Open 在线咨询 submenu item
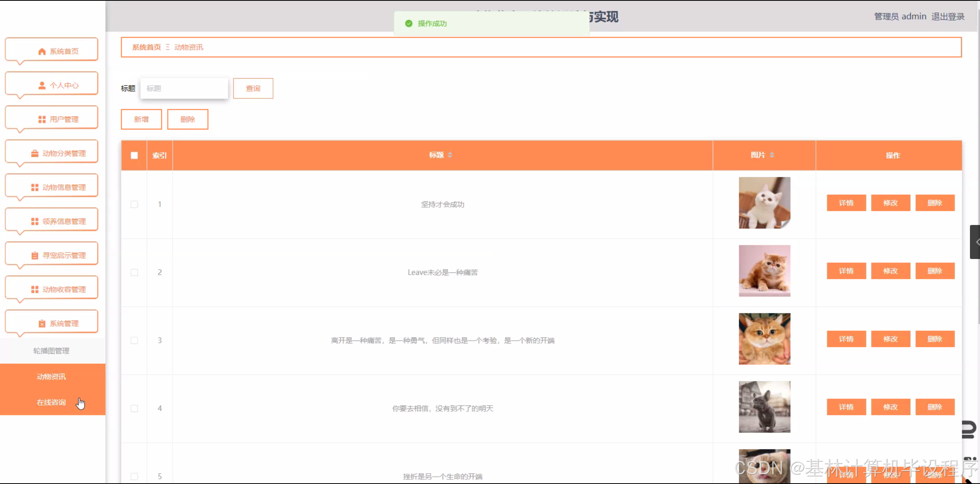 click(51, 402)
